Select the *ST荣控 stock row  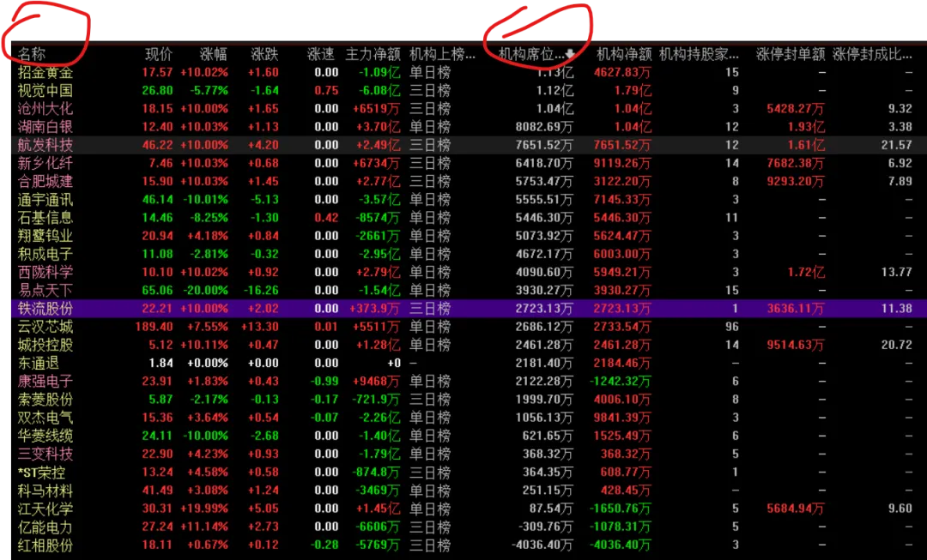click(x=469, y=473)
